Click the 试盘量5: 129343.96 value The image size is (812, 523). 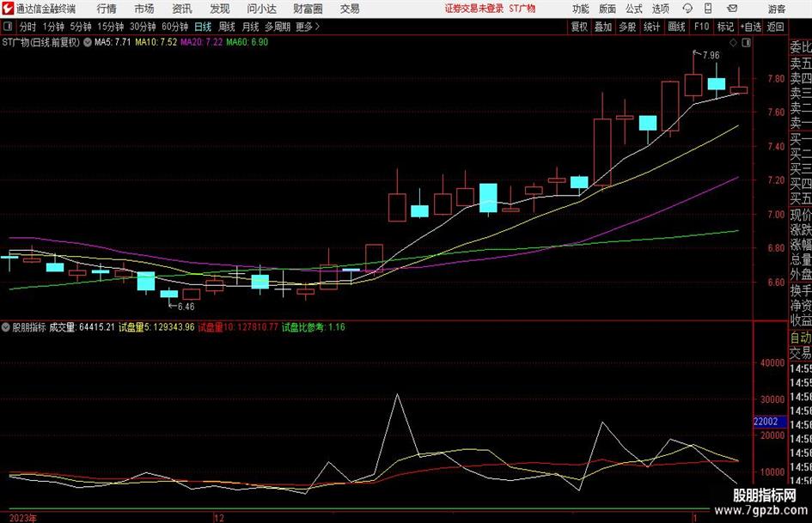[156, 327]
